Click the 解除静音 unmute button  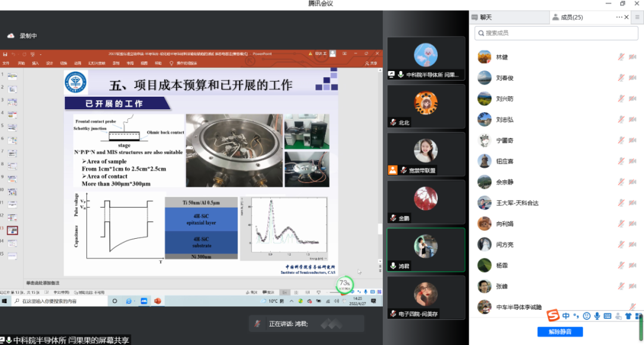560,332
